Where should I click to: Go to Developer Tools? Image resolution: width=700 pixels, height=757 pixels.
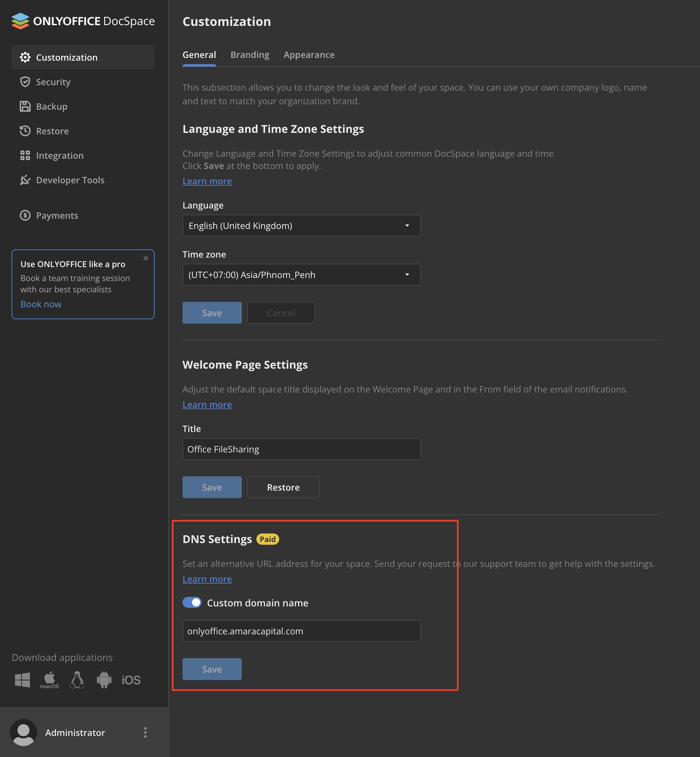pos(83,180)
